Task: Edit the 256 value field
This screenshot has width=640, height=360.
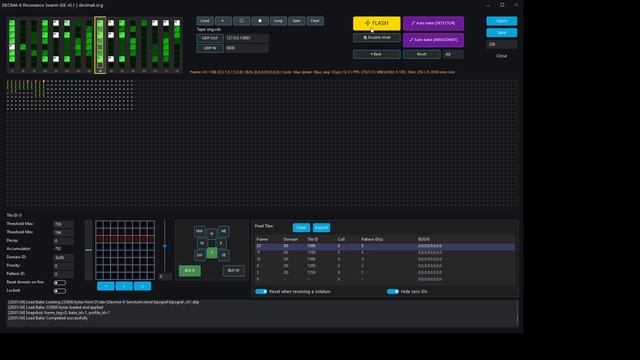Action: tap(502, 44)
